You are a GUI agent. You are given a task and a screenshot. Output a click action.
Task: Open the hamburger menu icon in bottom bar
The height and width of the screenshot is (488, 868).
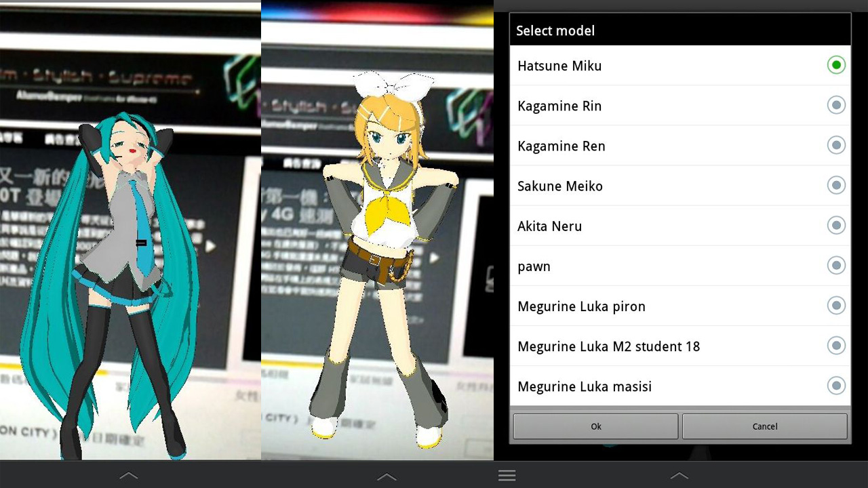point(507,476)
